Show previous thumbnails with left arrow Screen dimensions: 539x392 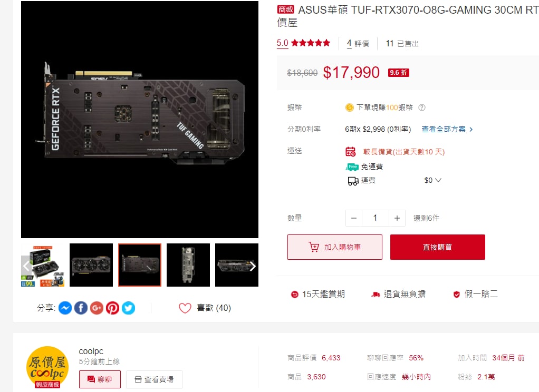pyautogui.click(x=26, y=266)
